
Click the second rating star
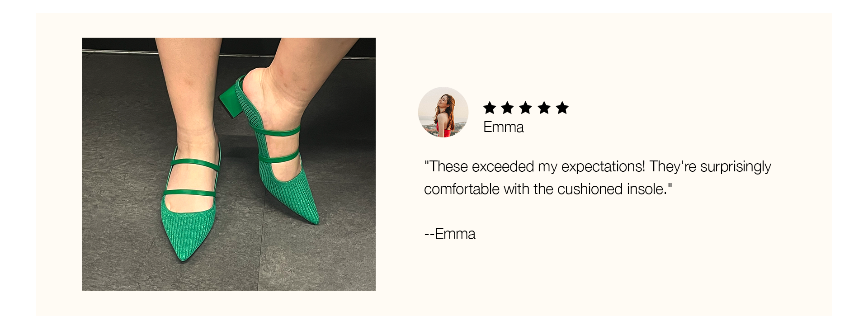click(508, 108)
